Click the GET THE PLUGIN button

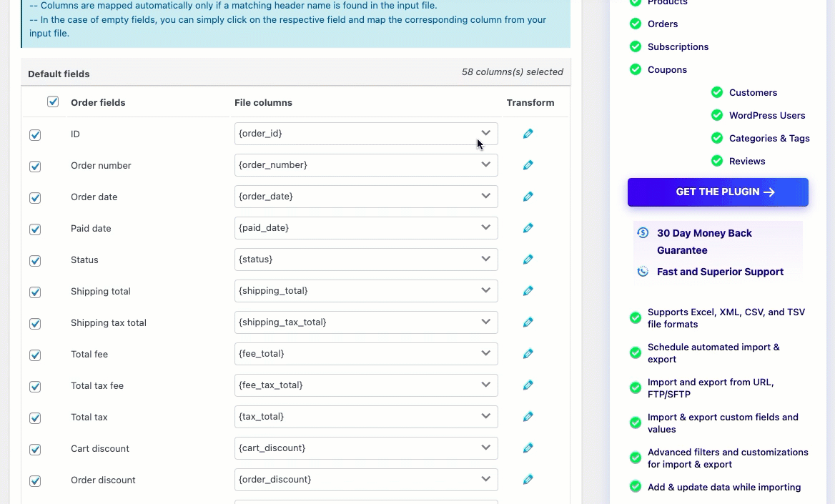tap(718, 192)
